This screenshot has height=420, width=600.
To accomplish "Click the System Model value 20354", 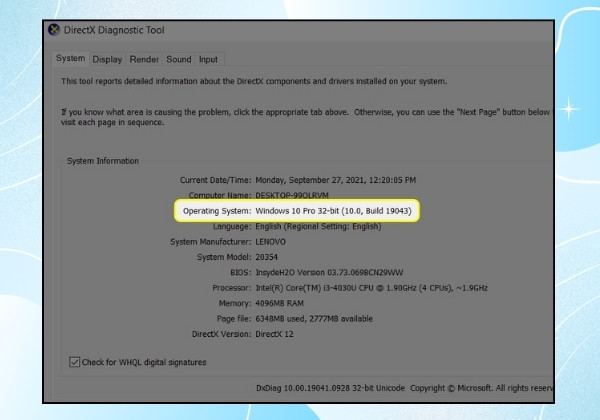I will [x=267, y=257].
